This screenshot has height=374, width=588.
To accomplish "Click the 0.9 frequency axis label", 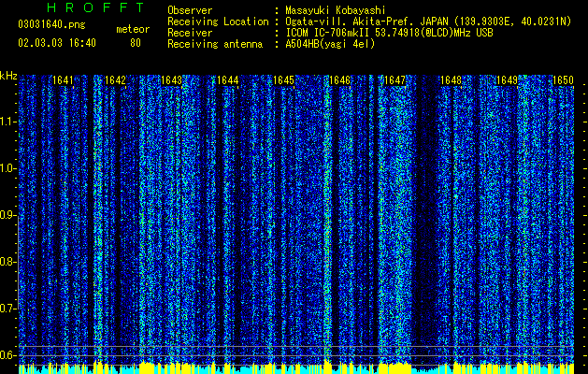I will (x=7, y=216).
